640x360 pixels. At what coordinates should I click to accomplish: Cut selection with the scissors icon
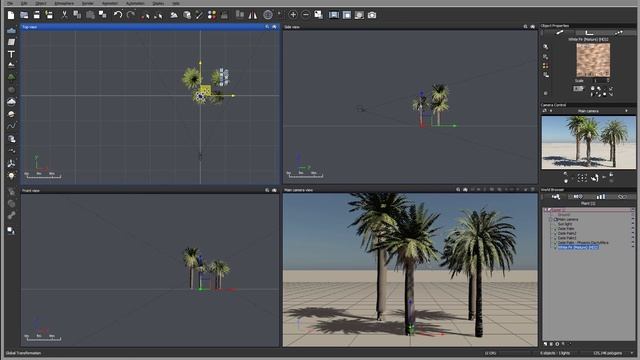64,15
